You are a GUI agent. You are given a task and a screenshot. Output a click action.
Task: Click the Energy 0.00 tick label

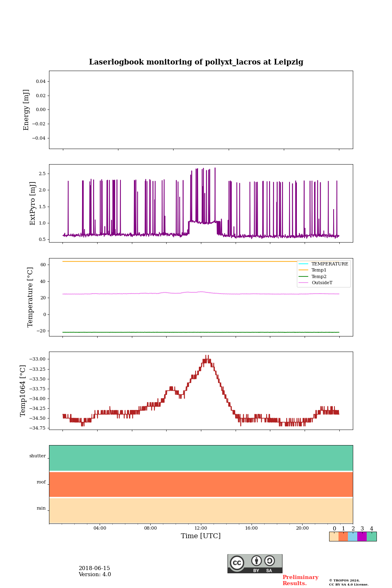(x=41, y=110)
